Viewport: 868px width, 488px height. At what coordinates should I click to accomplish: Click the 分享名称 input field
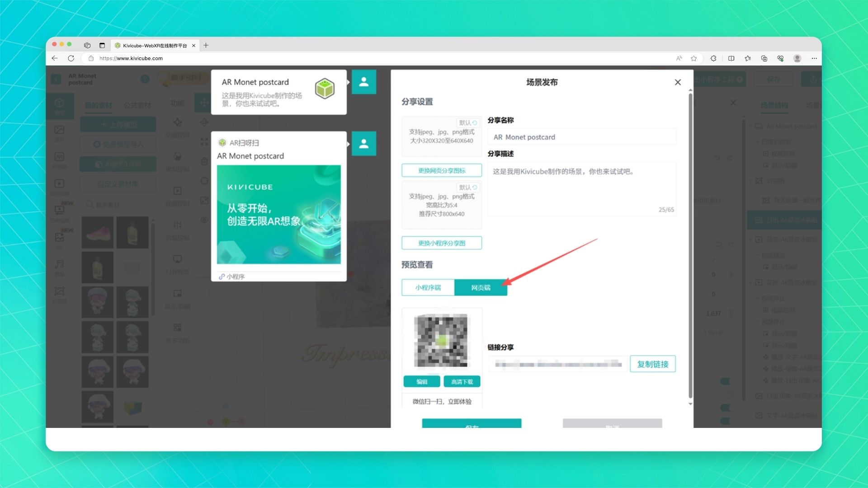[581, 137]
